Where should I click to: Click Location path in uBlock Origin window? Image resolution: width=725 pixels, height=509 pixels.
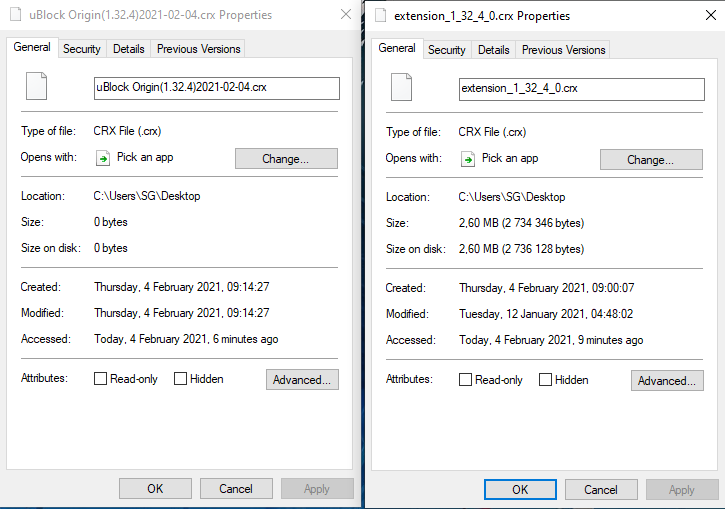pos(147,196)
